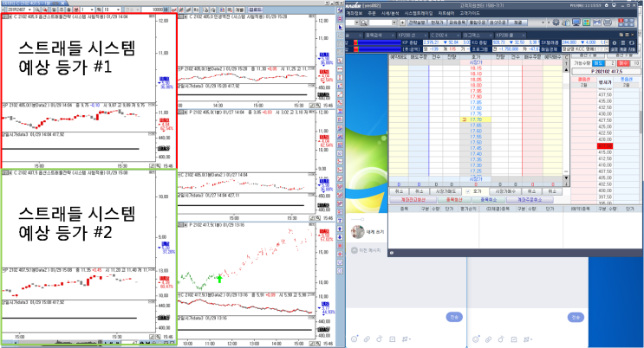
Task: Open the symbol code dropdown beside the magnifier
Action: 394,23
